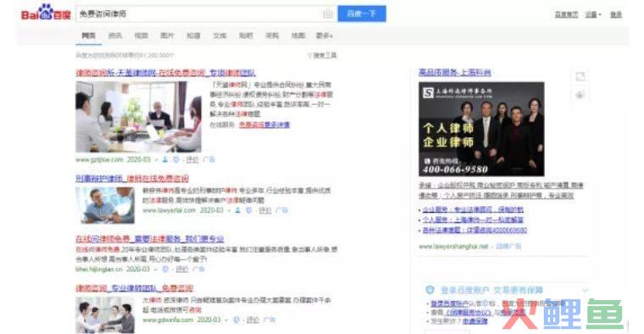This screenshot has width=644, height=334.
Task: Switch to the 视频 tab
Action: coord(141,36)
